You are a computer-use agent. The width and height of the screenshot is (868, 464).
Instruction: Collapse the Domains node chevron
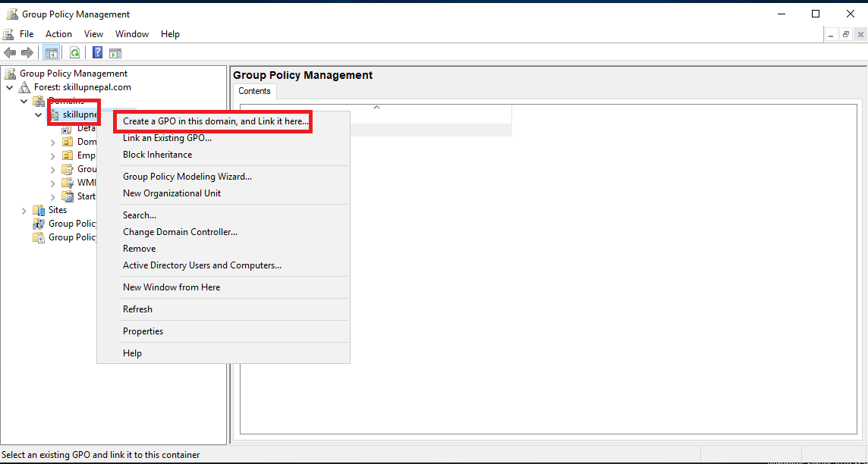click(x=24, y=101)
